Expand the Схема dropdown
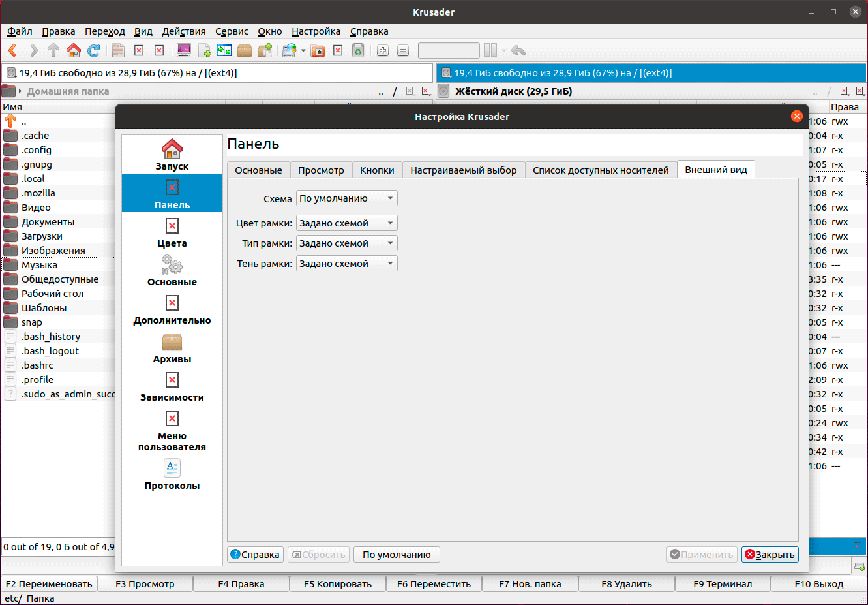Screen dimensions: 868x605 tap(346, 198)
